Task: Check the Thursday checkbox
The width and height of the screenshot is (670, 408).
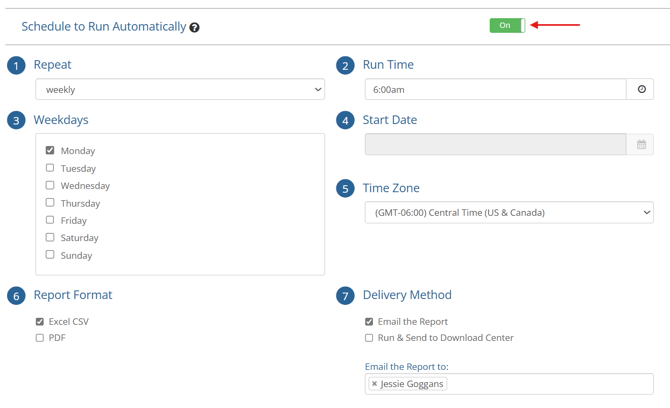Action: (50, 202)
